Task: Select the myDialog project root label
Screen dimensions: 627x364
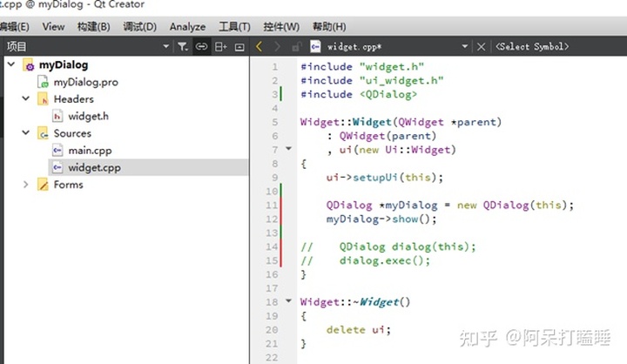Action: click(64, 64)
